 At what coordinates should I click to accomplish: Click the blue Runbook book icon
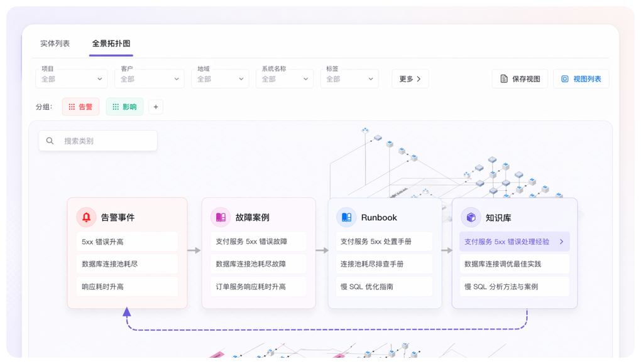[346, 217]
